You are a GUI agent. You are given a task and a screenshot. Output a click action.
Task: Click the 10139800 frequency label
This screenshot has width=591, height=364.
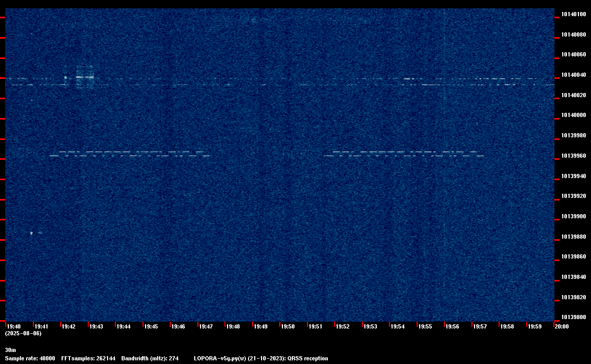tap(573, 317)
